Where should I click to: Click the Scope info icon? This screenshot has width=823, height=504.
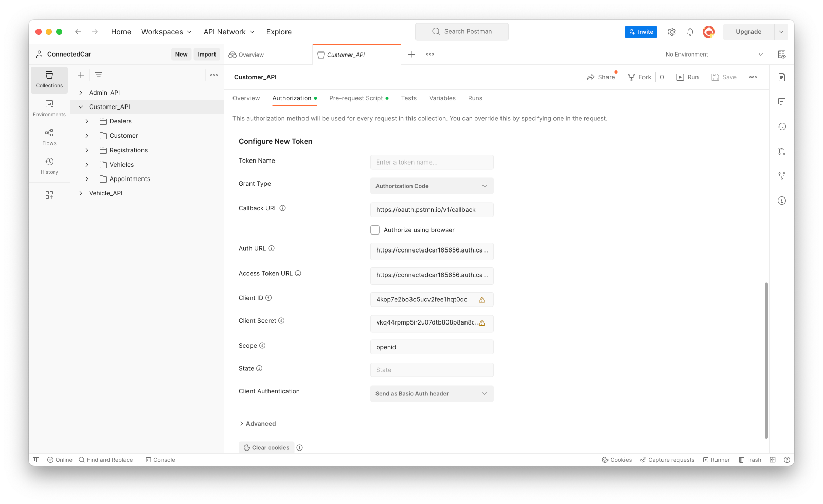click(x=262, y=346)
